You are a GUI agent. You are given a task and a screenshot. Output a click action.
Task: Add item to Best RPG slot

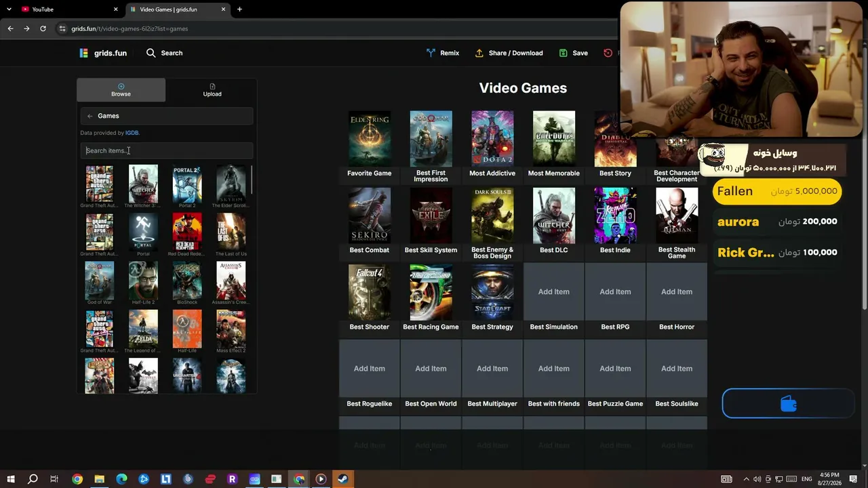[x=615, y=291]
